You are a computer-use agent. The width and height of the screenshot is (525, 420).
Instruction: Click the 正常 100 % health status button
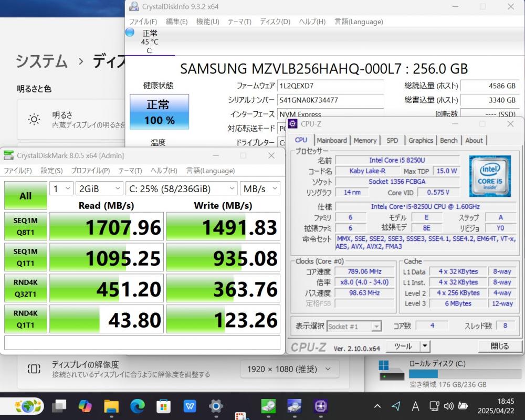[160, 112]
